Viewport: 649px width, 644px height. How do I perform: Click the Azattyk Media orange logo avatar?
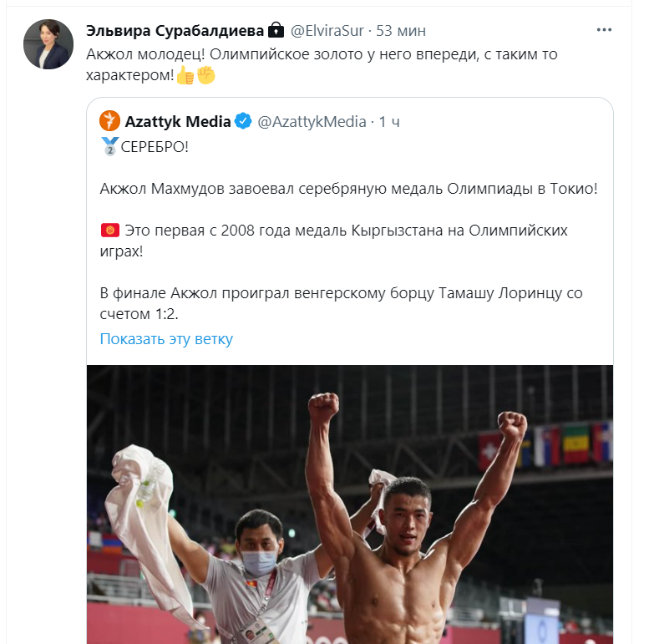(x=110, y=121)
